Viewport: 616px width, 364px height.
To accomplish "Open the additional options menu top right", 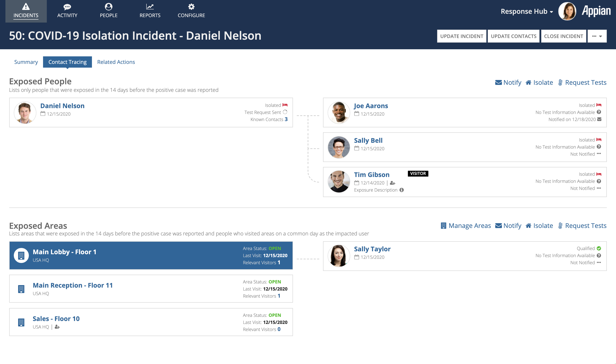I will [597, 36].
